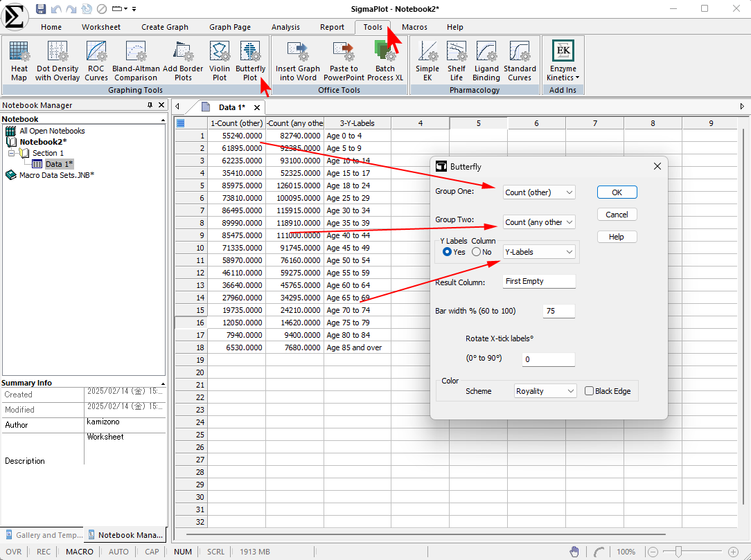Select the Yes radio for Y Labels
This screenshot has width=751, height=560.
coord(448,252)
